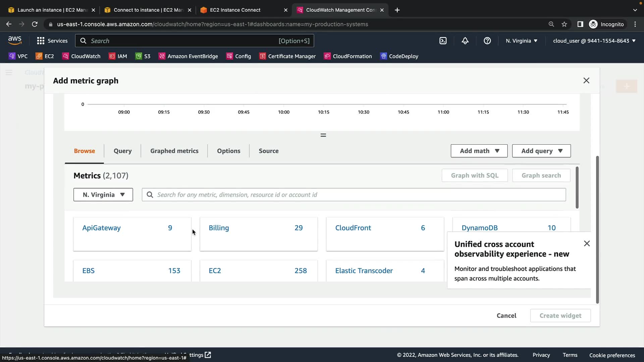Image resolution: width=644 pixels, height=362 pixels.
Task: Open the AWS help question-mark icon
Action: click(487, 41)
